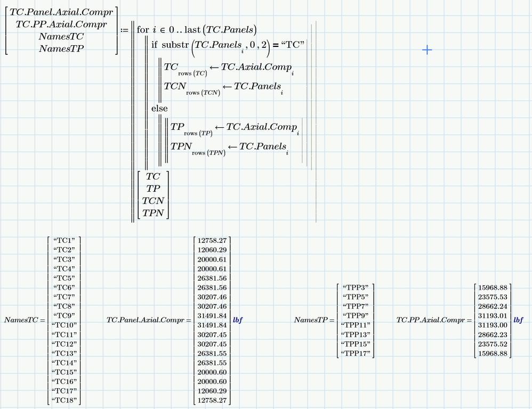This screenshot has width=532, height=409.
Task: Select value 31193.00
Action: [x=493, y=325]
